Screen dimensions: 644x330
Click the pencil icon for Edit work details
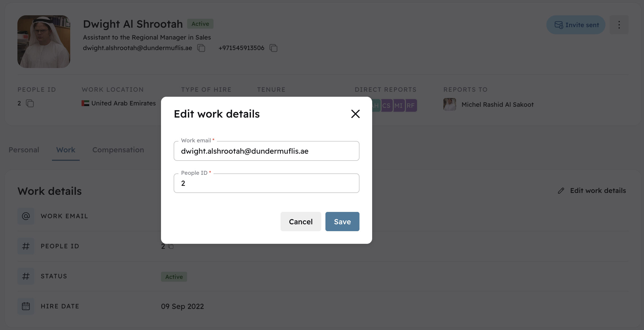(x=561, y=191)
